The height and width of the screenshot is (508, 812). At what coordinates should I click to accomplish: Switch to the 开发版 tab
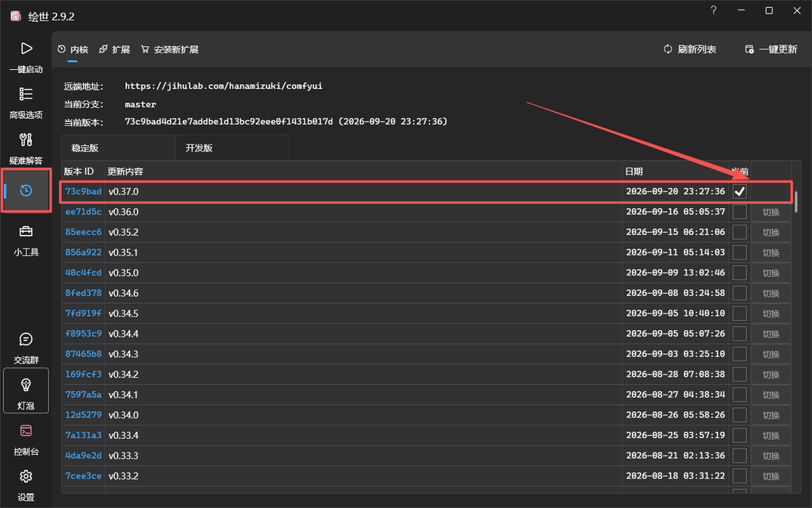click(x=232, y=148)
